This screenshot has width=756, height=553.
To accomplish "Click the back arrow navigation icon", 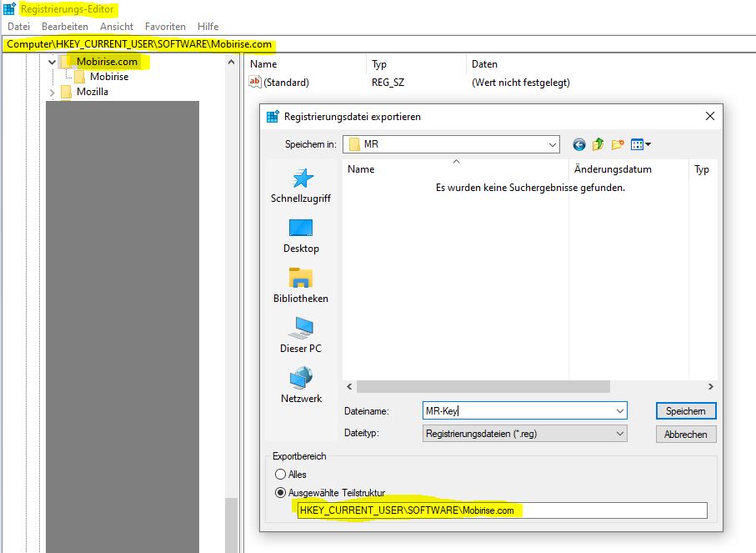I will [579, 144].
